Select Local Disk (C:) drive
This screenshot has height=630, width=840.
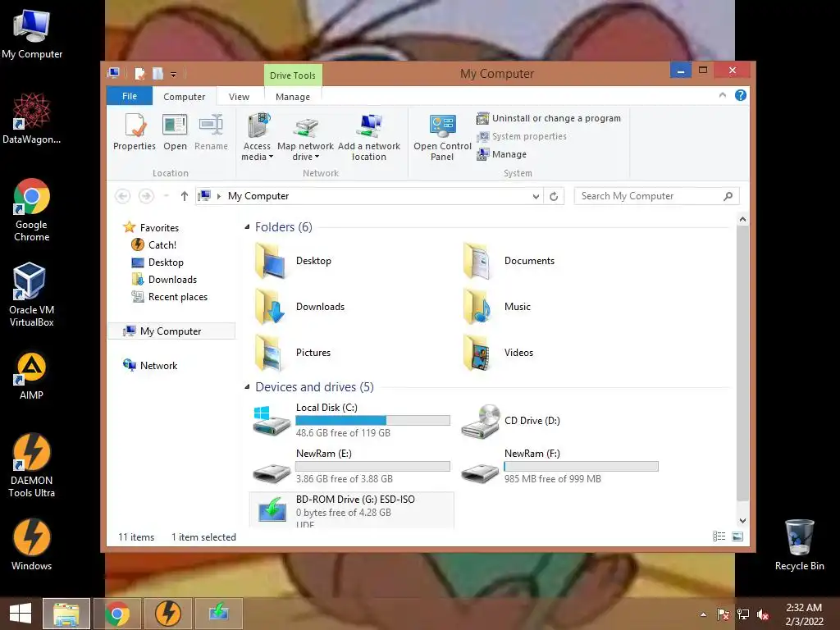351,421
